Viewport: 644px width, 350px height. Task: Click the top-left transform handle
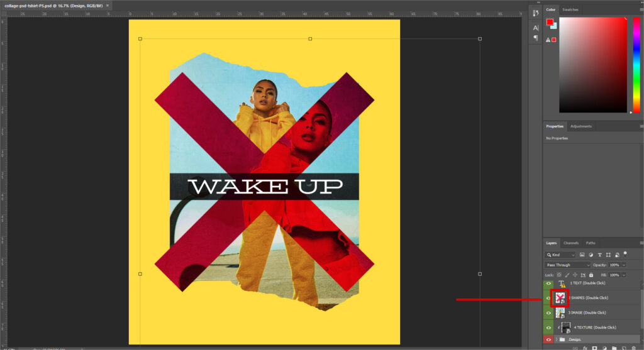point(140,39)
